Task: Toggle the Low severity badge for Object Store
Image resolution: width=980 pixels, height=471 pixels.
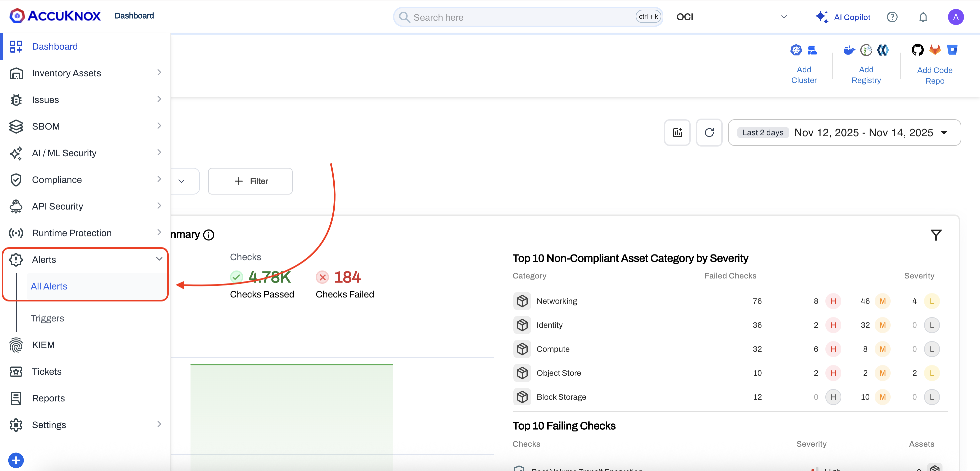Action: (931, 373)
